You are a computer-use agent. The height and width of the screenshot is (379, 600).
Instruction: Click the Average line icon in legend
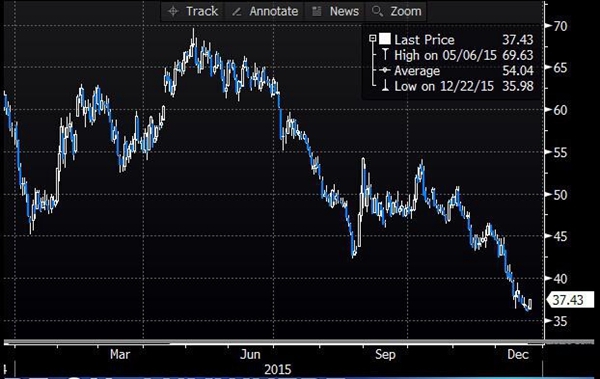click(385, 70)
